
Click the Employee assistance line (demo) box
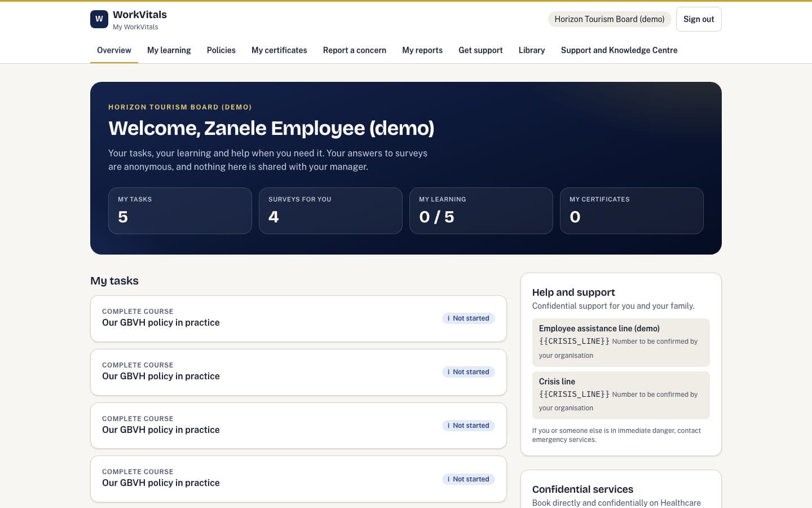pos(621,343)
